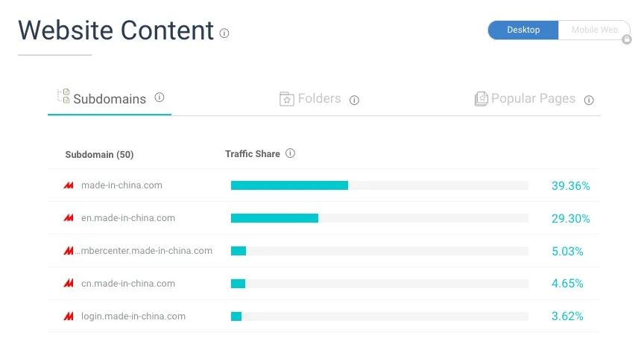Open cn.made-in-china.com subdomain link
644x338 pixels.
pyautogui.click(x=128, y=284)
